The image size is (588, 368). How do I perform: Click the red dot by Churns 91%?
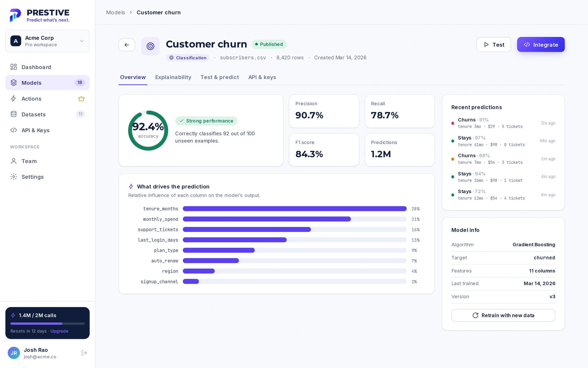453,123
